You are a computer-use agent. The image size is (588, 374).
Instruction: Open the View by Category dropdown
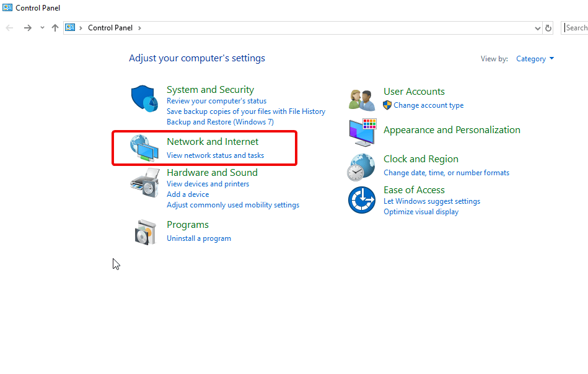pos(535,59)
